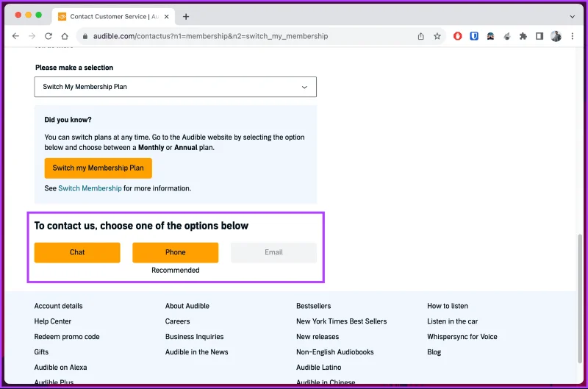Screen dimensions: 588x389
Task: Click the 'Recommended' label under Phone
Action: point(176,270)
